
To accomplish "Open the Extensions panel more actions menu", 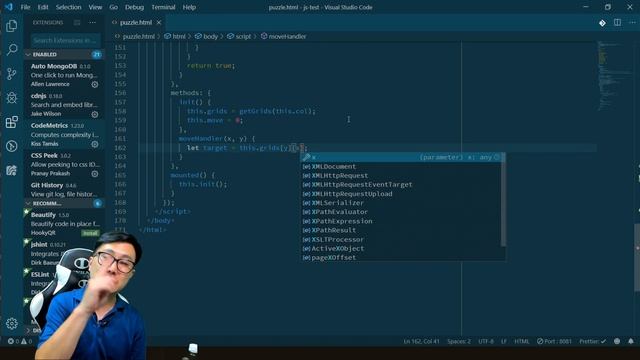I will click(93, 23).
